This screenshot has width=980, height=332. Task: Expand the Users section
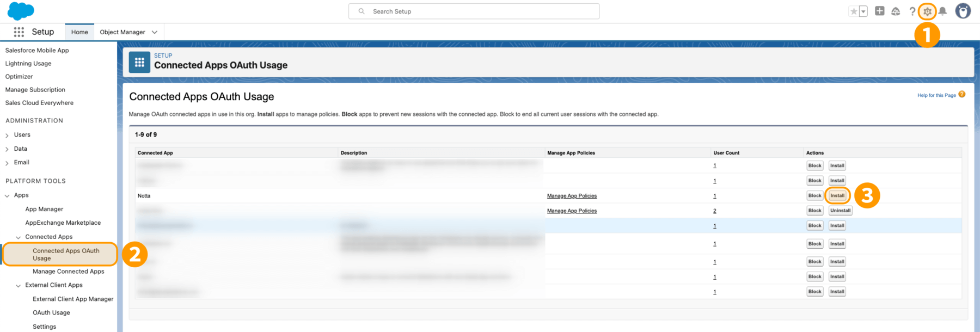click(x=7, y=135)
